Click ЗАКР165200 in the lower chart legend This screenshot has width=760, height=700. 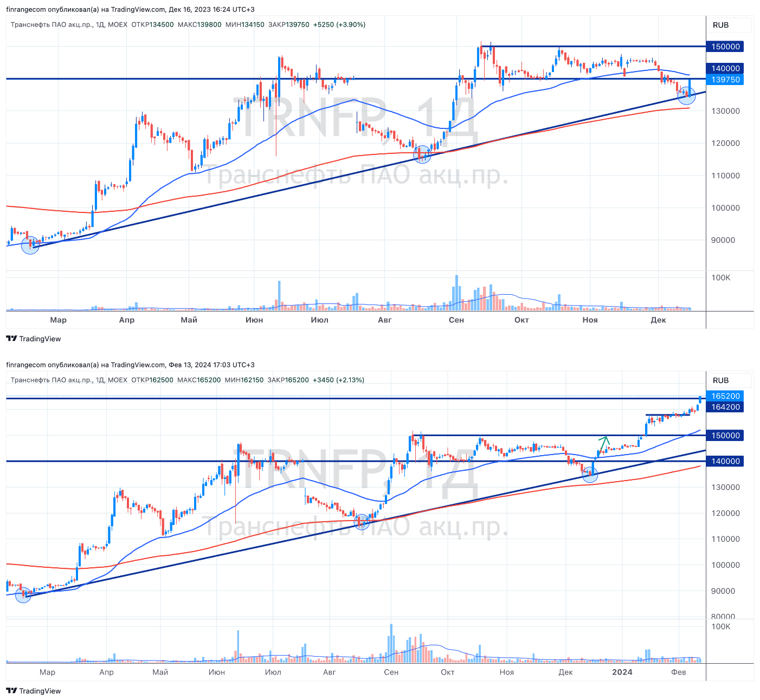click(288, 380)
